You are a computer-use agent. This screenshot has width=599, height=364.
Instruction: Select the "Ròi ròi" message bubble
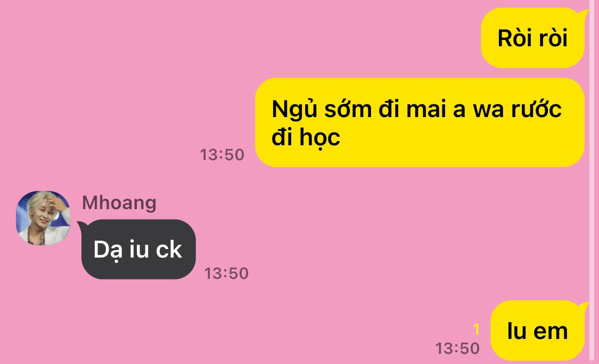point(532,38)
